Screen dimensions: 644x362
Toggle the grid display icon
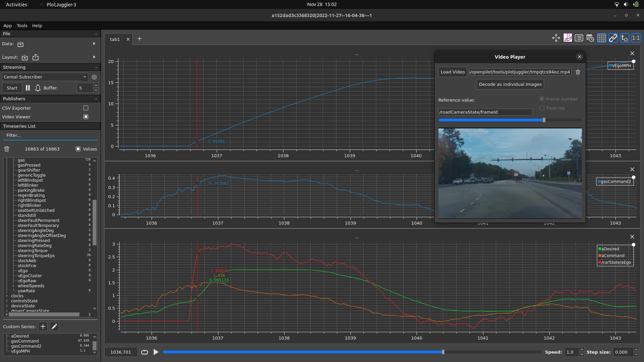[x=601, y=38]
